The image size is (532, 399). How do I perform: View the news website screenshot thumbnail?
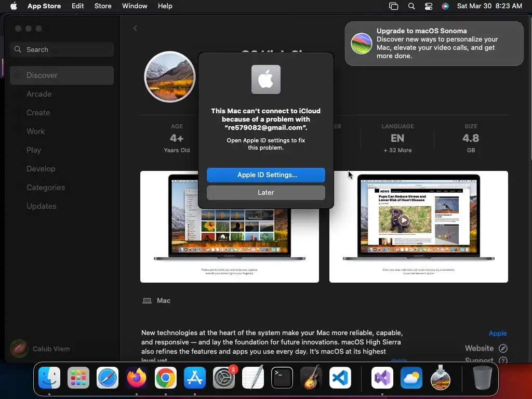click(418, 227)
